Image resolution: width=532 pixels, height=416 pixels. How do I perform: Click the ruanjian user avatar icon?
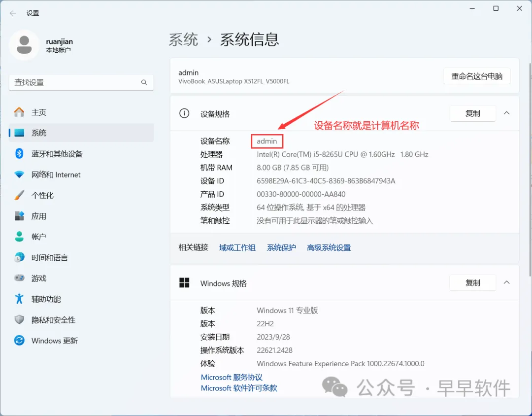point(24,45)
